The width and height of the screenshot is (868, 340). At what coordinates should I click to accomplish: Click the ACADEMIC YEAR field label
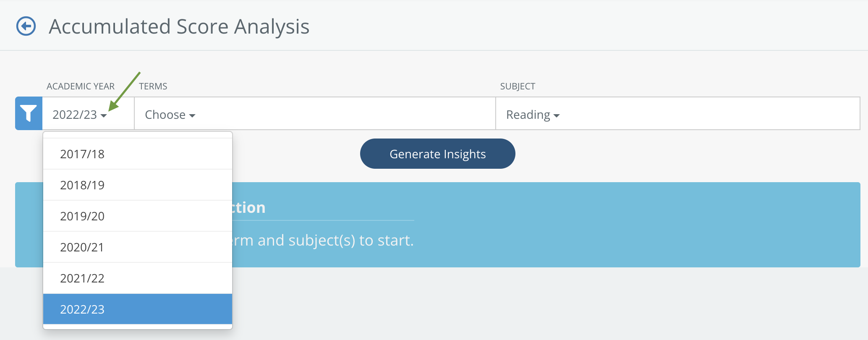coord(81,86)
